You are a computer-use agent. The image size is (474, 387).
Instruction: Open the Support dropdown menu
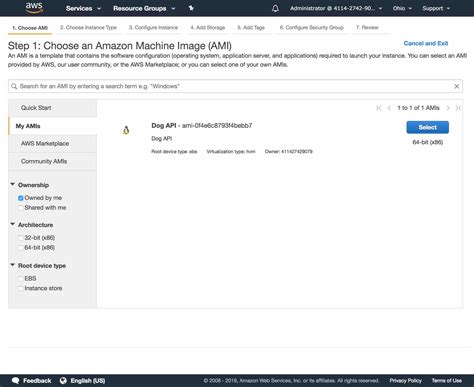click(436, 8)
